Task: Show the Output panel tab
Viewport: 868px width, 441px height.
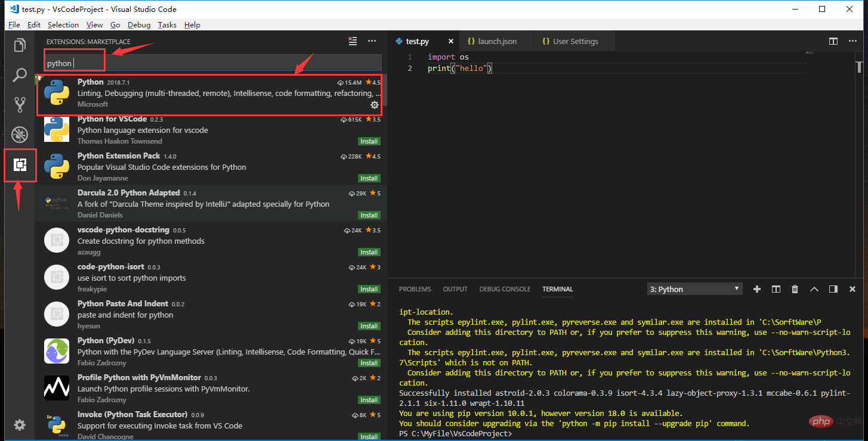Action: pyautogui.click(x=455, y=289)
